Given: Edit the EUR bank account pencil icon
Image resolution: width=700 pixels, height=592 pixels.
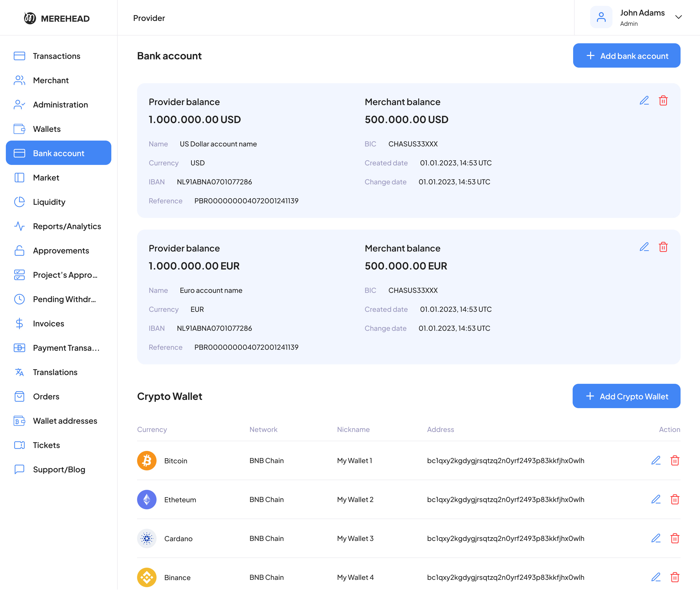Looking at the screenshot, I should pos(644,247).
